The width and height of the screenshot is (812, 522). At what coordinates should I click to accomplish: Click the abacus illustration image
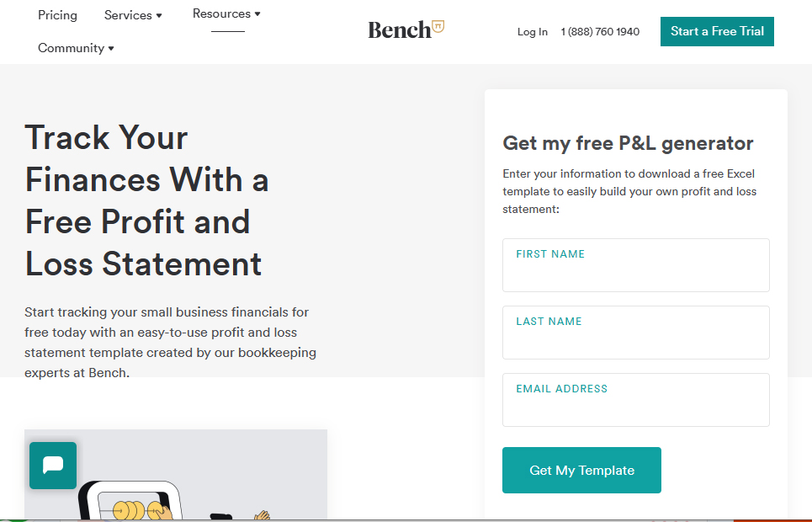coord(176,474)
